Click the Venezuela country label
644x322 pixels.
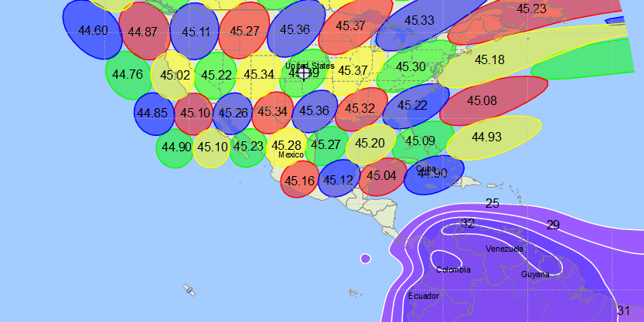click(x=504, y=249)
